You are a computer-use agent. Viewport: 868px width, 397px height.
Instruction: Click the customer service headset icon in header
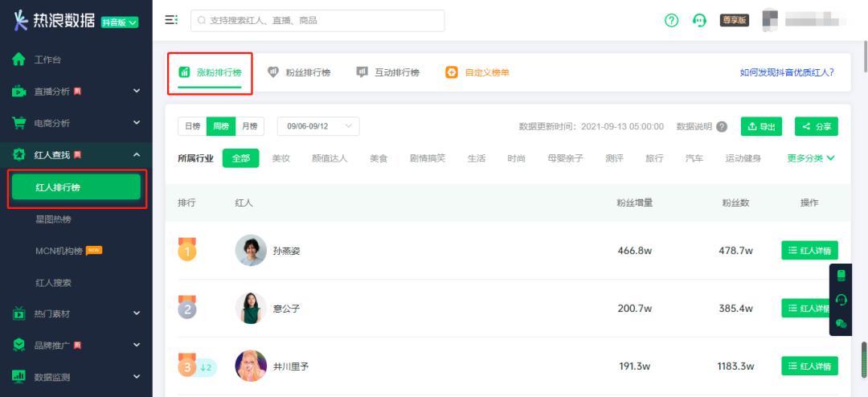point(700,20)
